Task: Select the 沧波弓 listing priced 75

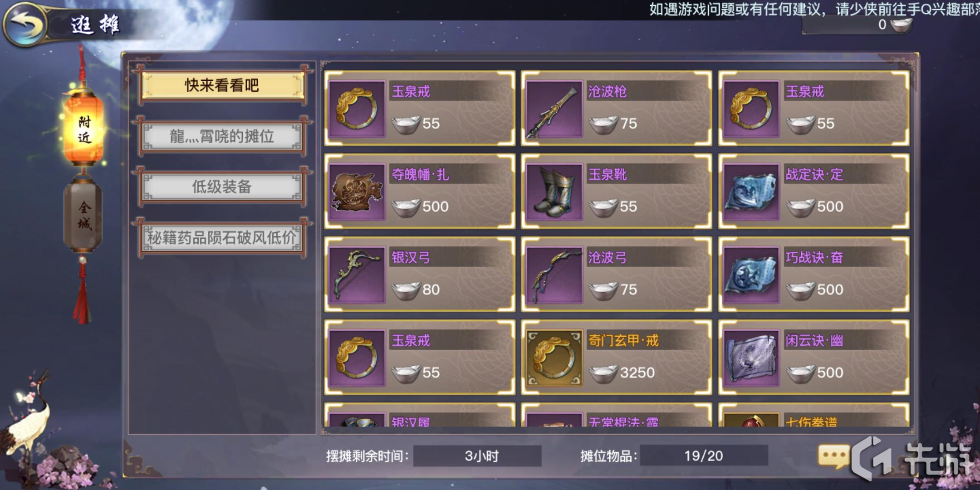Action: tap(616, 274)
